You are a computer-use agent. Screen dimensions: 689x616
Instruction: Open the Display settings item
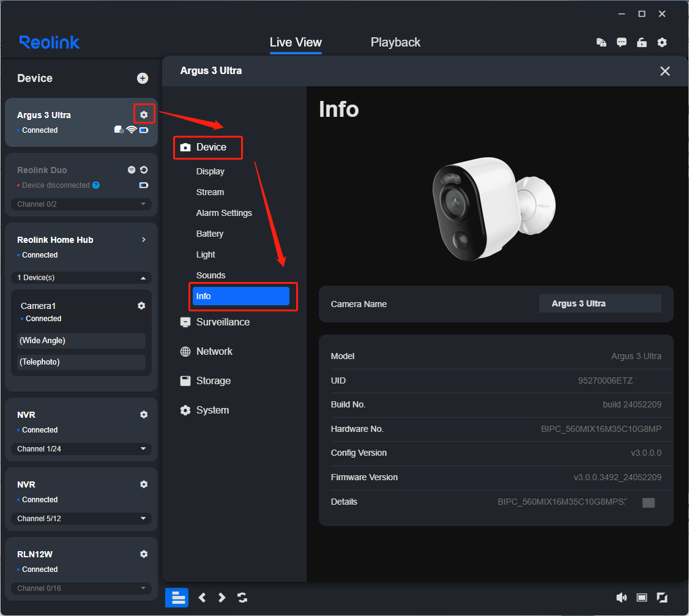210,171
